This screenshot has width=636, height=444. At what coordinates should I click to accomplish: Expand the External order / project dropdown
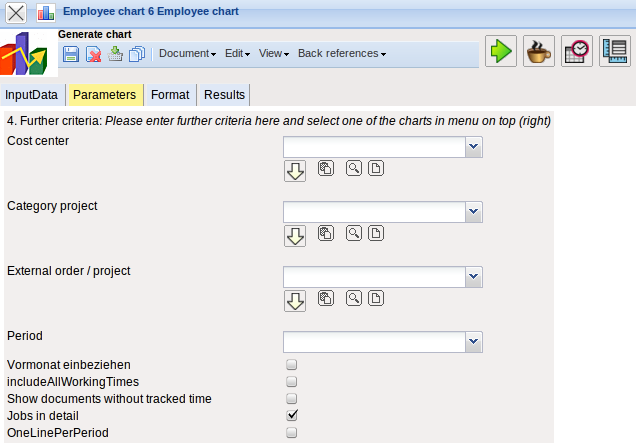474,277
